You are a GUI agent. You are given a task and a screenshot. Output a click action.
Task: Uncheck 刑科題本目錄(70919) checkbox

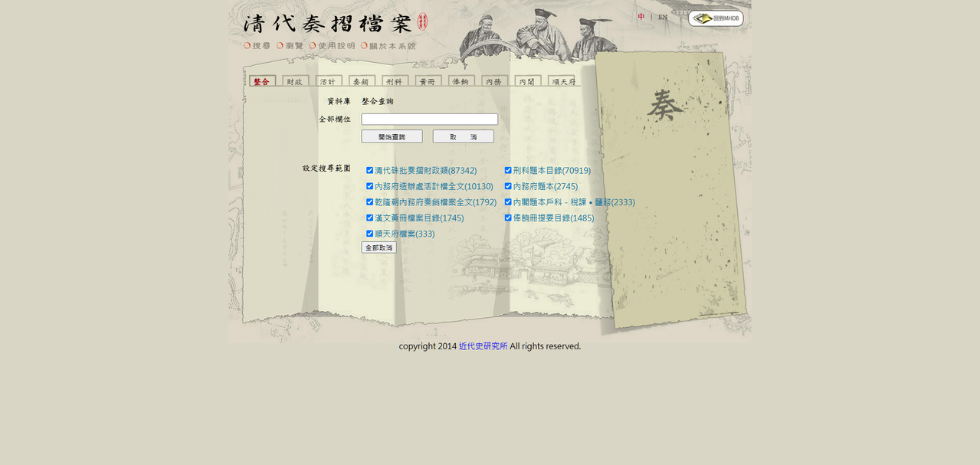pyautogui.click(x=508, y=170)
